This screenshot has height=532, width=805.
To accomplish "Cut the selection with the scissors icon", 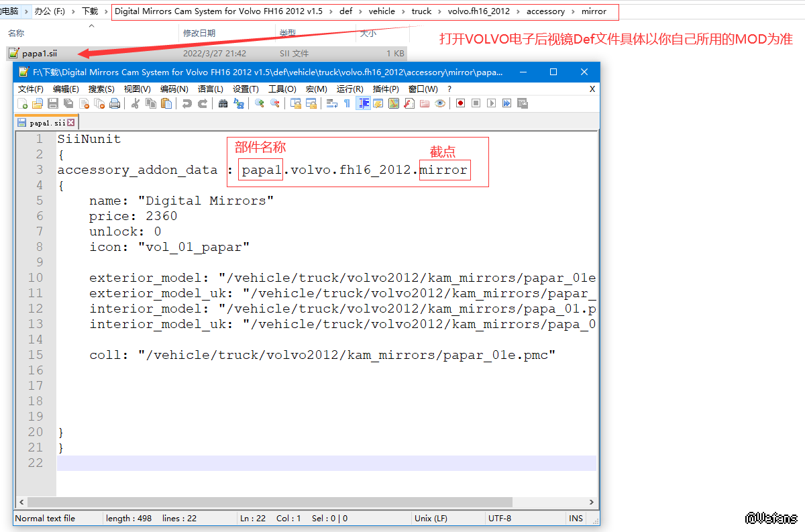I will pos(135,103).
